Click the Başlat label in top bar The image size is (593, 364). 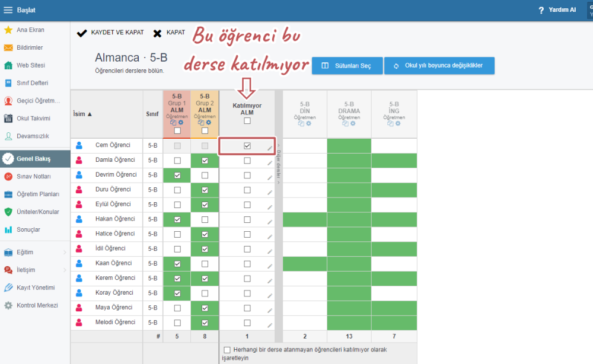26,10
